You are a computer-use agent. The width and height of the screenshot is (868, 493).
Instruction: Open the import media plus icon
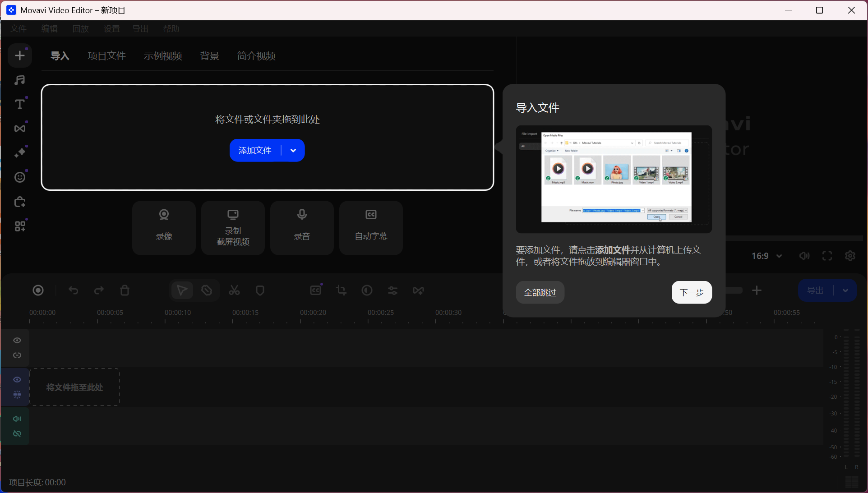pyautogui.click(x=20, y=55)
